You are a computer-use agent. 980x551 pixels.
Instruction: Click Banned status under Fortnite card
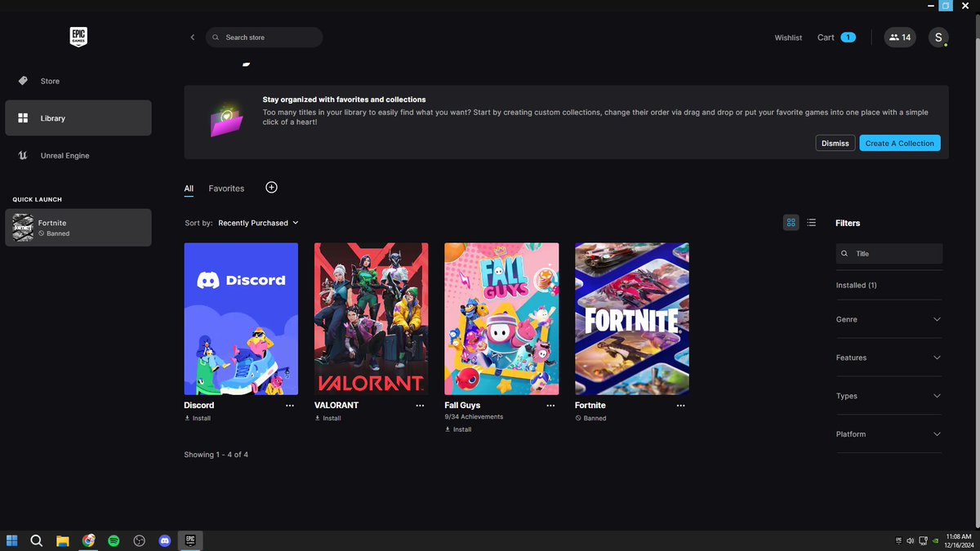point(590,418)
